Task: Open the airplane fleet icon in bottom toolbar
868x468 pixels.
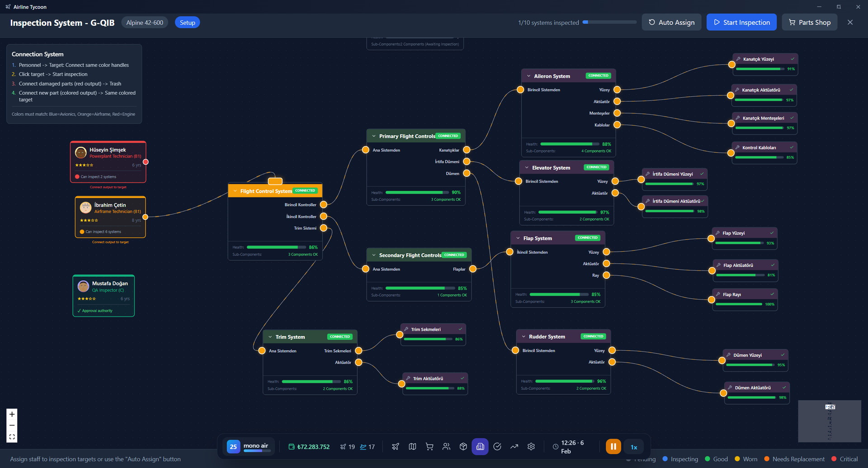Action: coord(395,447)
